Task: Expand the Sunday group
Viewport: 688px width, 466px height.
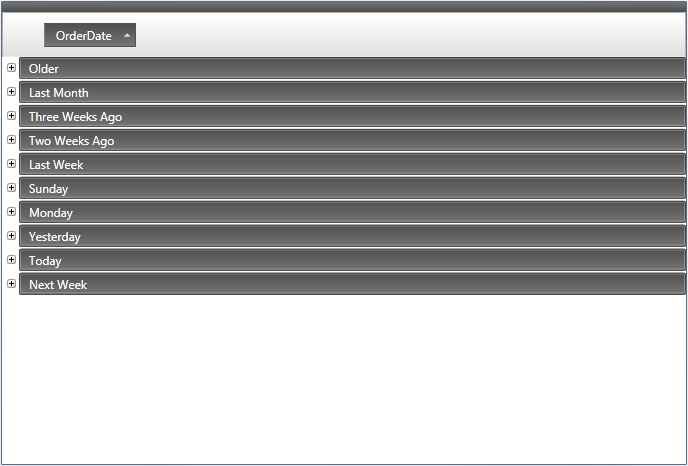Action: coord(11,188)
